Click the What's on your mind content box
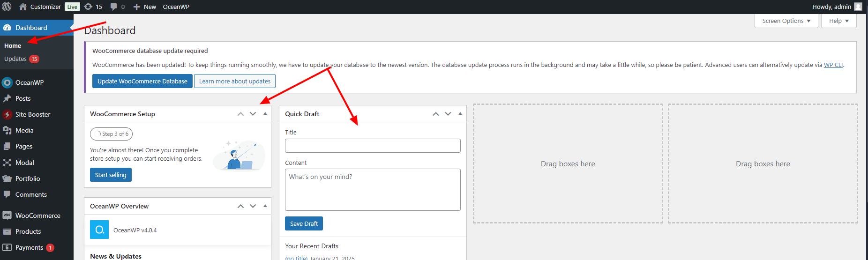 point(373,190)
